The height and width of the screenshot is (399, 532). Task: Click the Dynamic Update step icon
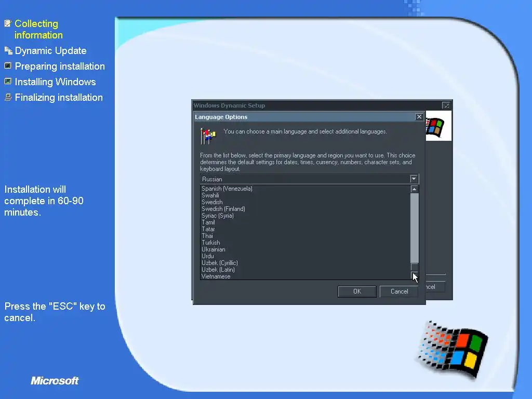click(8, 50)
